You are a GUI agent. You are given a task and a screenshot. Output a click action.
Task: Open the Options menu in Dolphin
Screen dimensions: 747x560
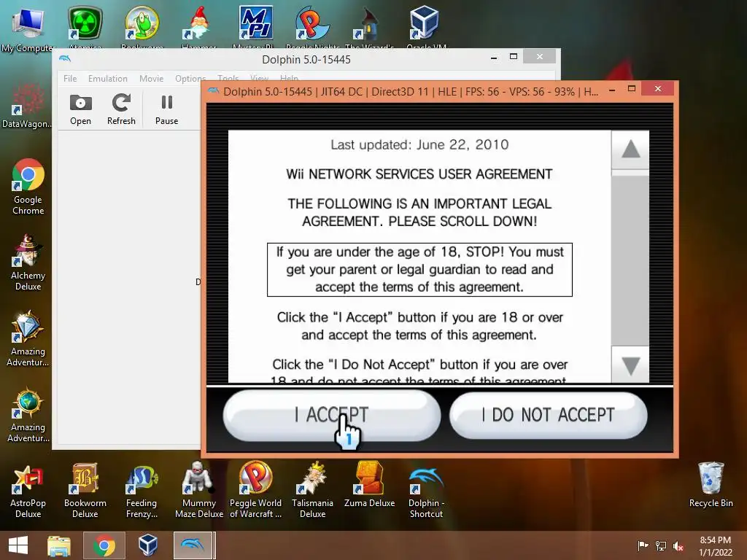tap(190, 79)
